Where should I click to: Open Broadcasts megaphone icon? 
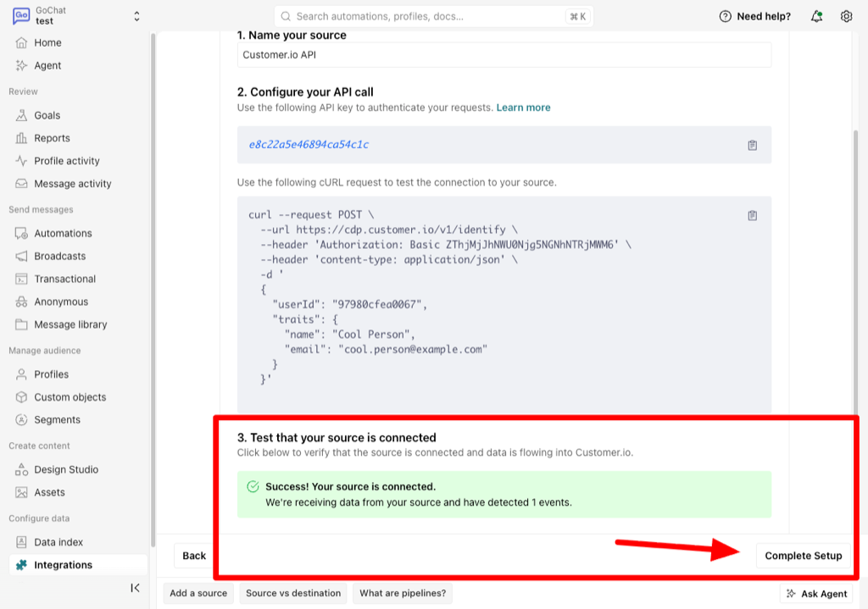(x=21, y=256)
